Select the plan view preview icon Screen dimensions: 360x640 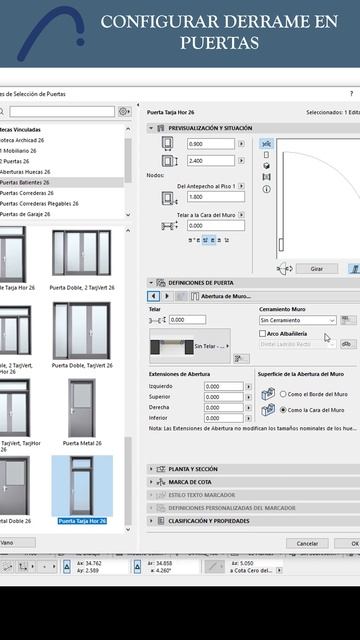pyautogui.click(x=266, y=144)
